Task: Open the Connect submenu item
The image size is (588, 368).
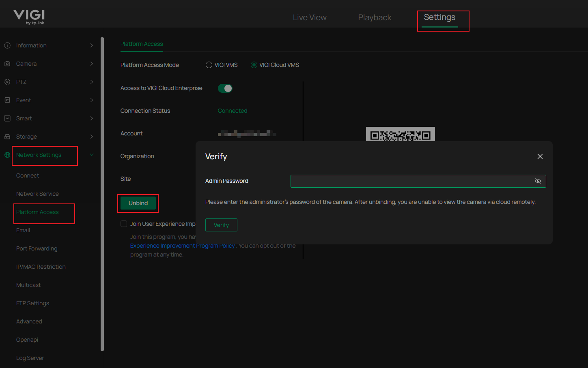Action: point(28,175)
